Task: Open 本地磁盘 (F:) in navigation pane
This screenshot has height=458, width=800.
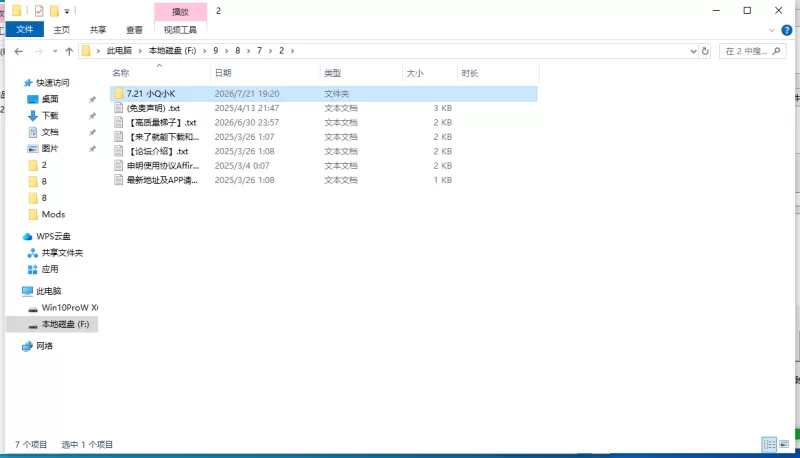Action: coord(65,324)
